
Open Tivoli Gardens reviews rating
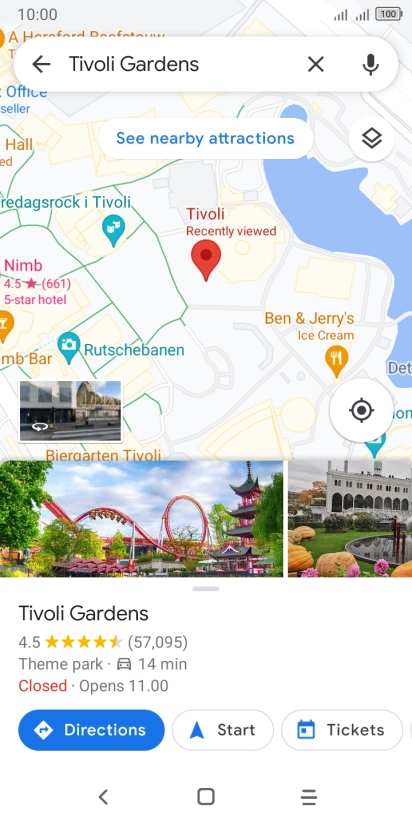click(x=103, y=642)
